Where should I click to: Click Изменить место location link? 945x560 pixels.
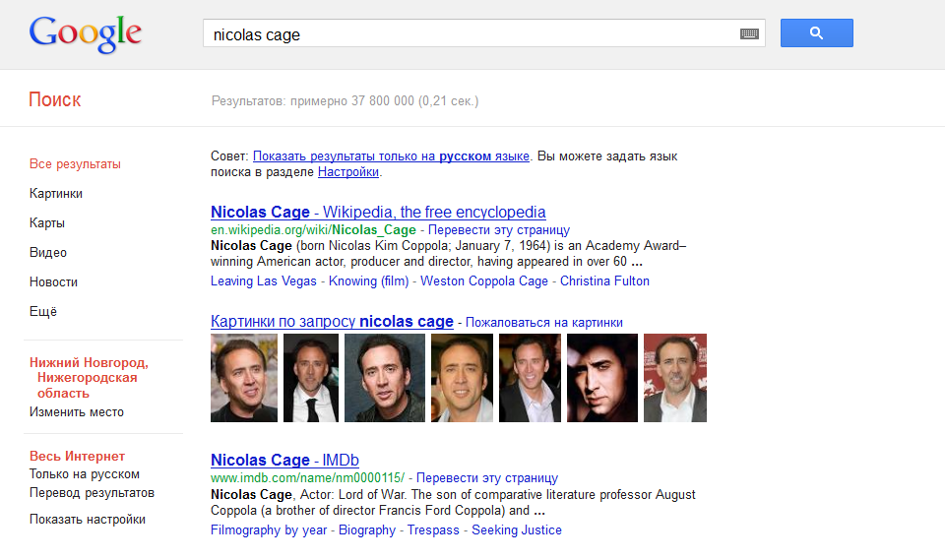click(x=77, y=412)
